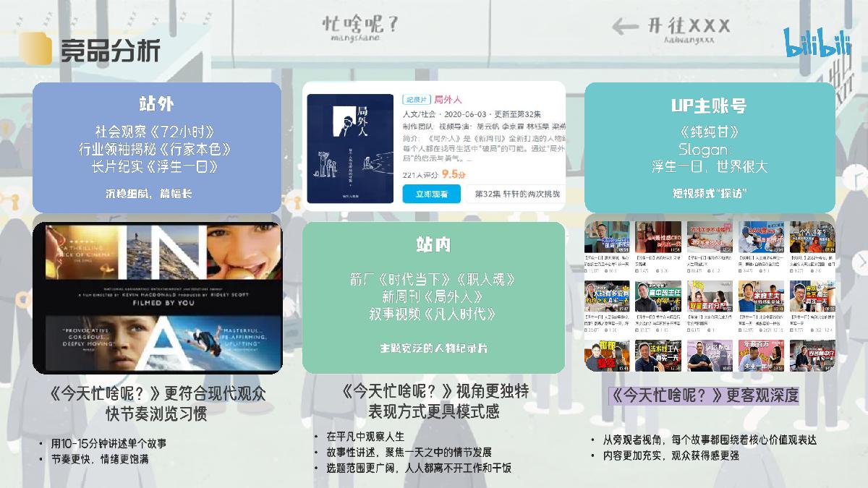Select the 纪录片 category tag
Screen dimensions: 868x488
click(417, 99)
